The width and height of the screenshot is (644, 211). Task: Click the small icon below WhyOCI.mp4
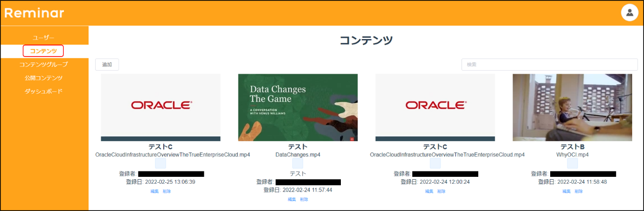(572, 163)
